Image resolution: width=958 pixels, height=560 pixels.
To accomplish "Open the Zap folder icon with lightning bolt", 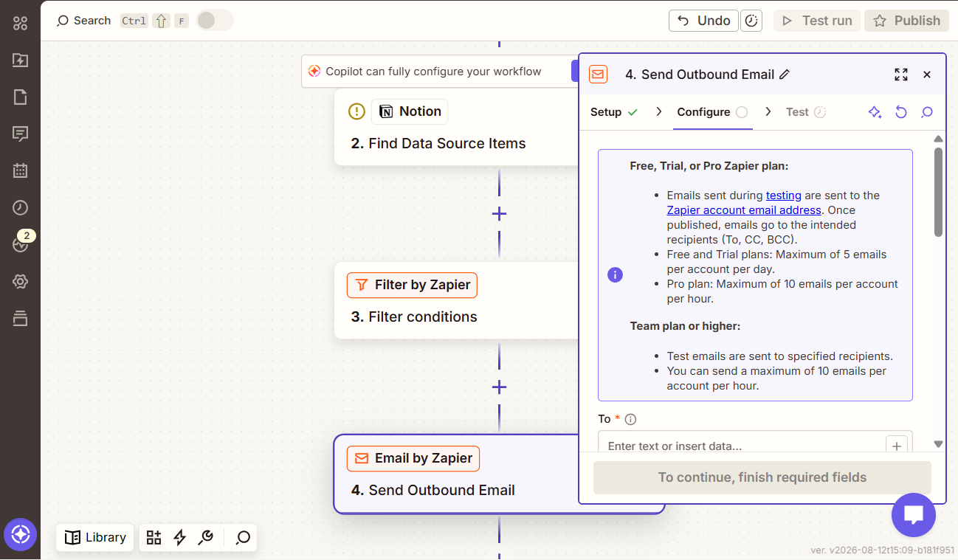I will [20, 60].
